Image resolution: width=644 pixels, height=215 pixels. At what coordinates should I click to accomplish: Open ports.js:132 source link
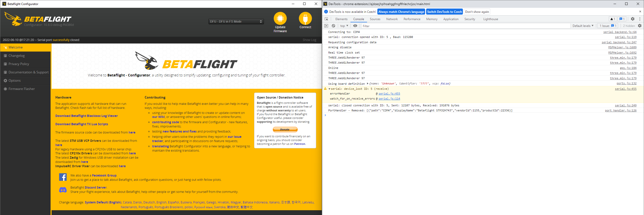pyautogui.click(x=626, y=83)
